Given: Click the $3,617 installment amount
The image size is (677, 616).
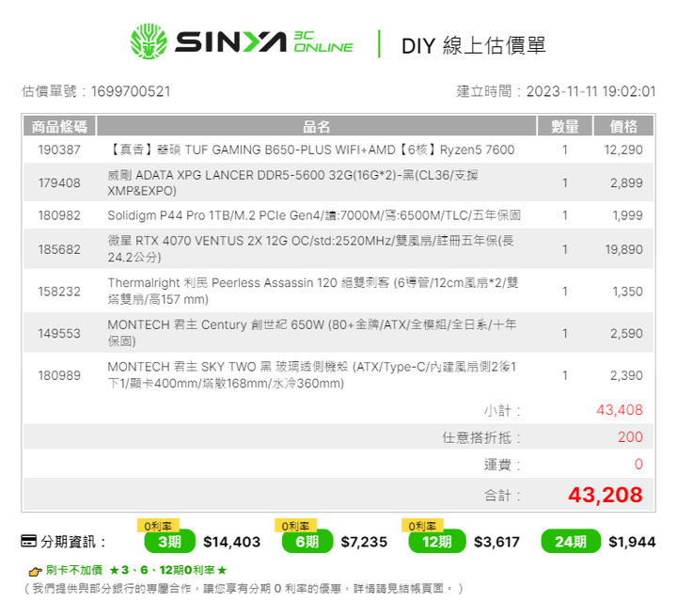Looking at the screenshot, I should click(x=496, y=542).
